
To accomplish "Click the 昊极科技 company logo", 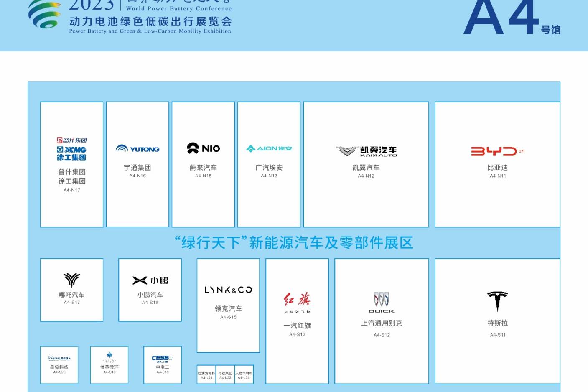I will pos(59,358).
